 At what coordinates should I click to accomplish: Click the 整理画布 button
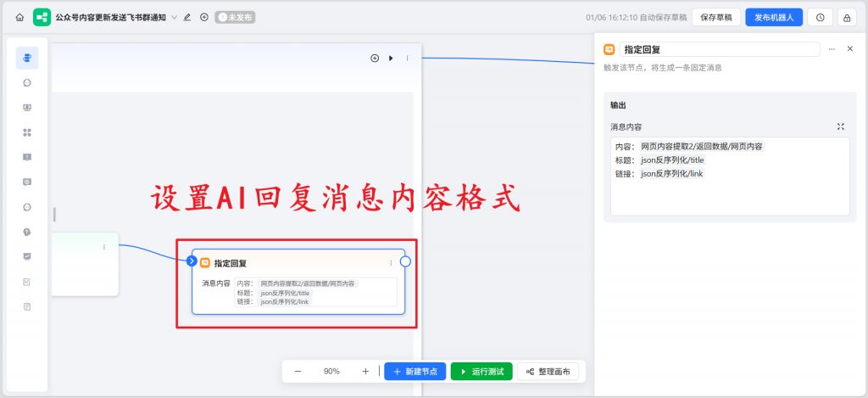pos(548,372)
